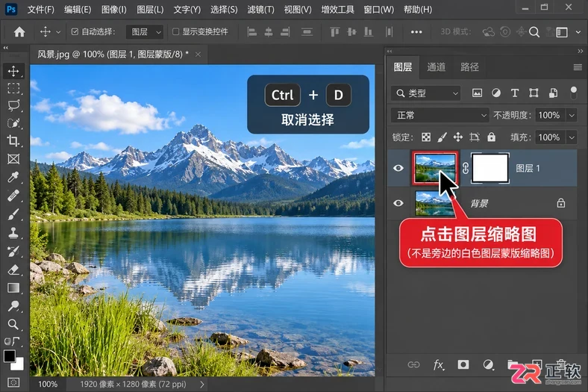Filter layers by type layer T icon
The image size is (588, 392).
click(x=515, y=93)
